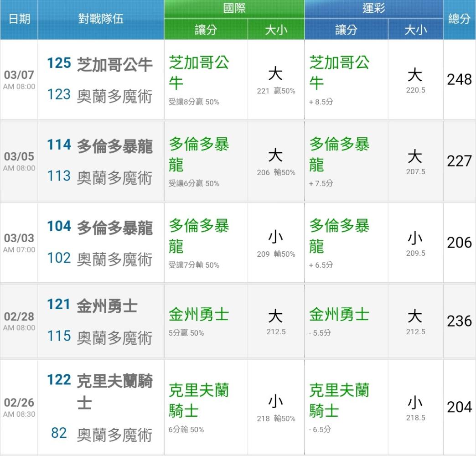The image size is (476, 456).
Task: Click the + 8.5分 運彩 spread
Action: pyautogui.click(x=321, y=102)
